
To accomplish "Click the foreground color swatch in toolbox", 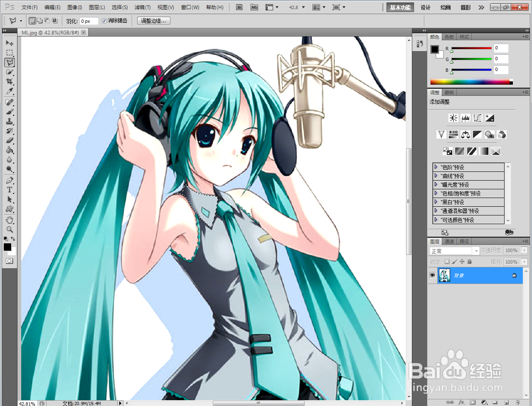I will (x=7, y=247).
